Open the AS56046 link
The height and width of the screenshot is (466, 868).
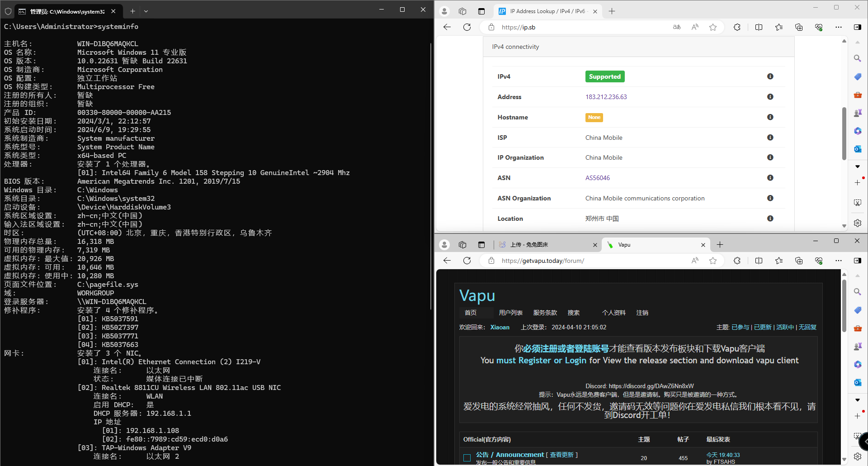pyautogui.click(x=598, y=178)
